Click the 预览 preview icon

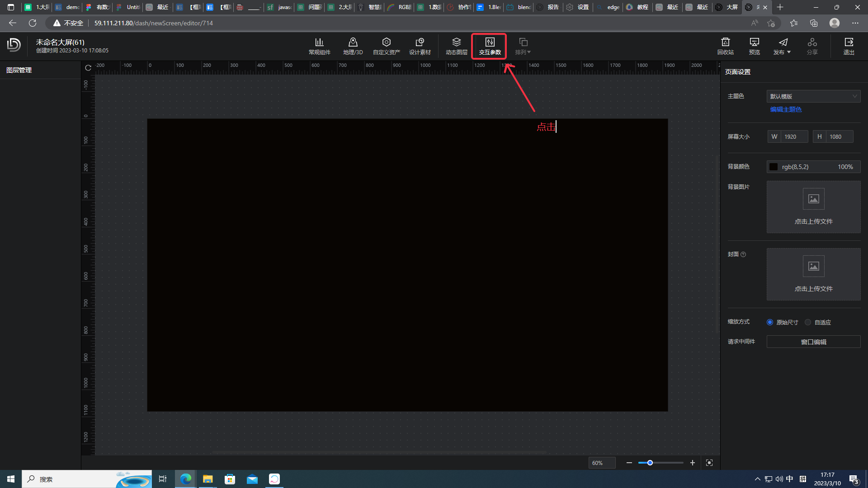pos(754,42)
